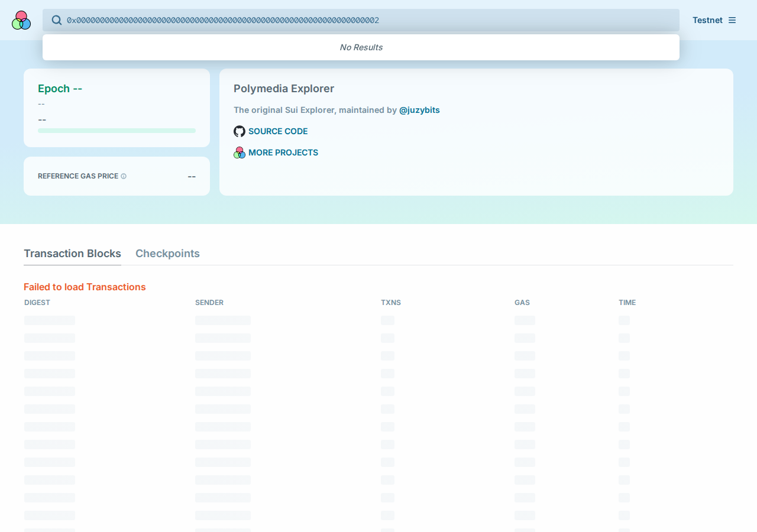Click the colored circles icon by More Projects
Viewport: 757px width, 532px height.
(x=240, y=153)
